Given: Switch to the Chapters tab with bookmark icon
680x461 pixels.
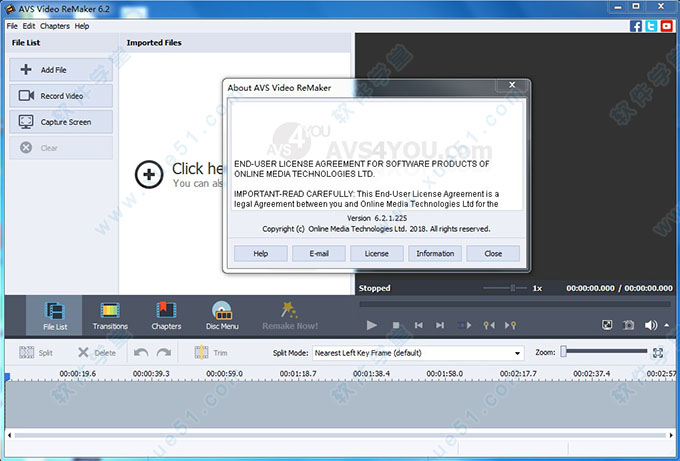Looking at the screenshot, I should (166, 316).
